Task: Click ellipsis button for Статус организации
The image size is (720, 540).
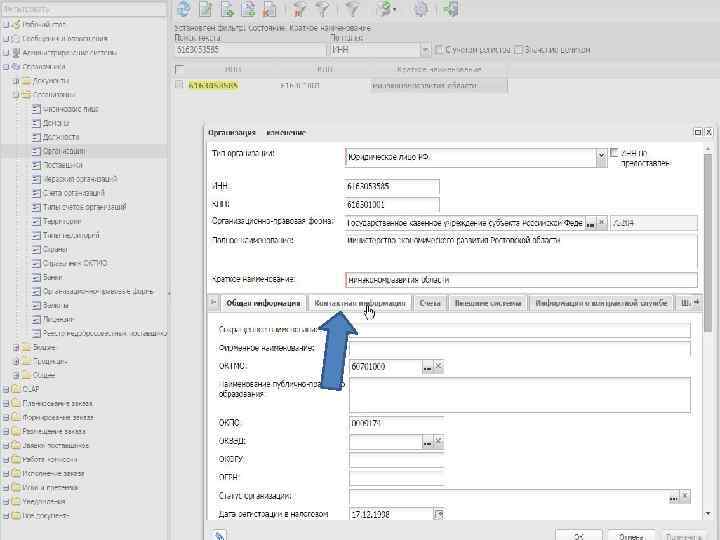Action: click(x=673, y=497)
